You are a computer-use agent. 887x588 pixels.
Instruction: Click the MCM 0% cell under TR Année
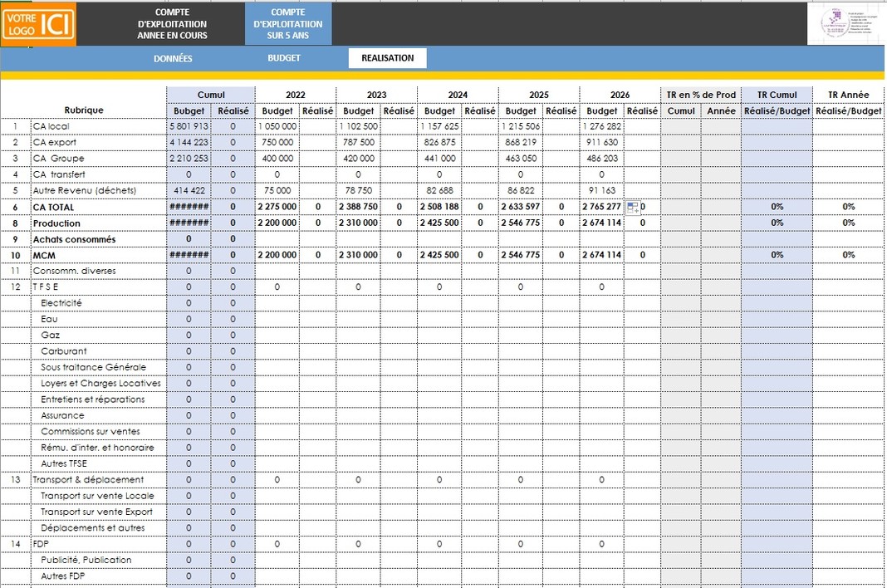point(848,255)
